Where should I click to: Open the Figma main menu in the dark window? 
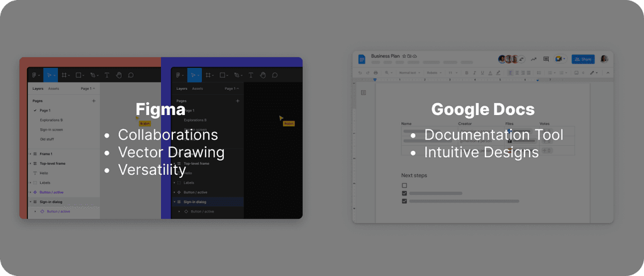click(179, 75)
